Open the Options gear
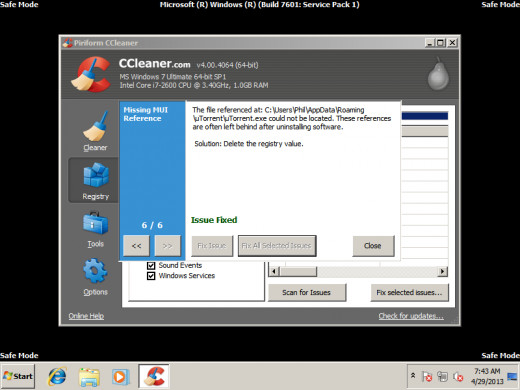 coord(95,277)
